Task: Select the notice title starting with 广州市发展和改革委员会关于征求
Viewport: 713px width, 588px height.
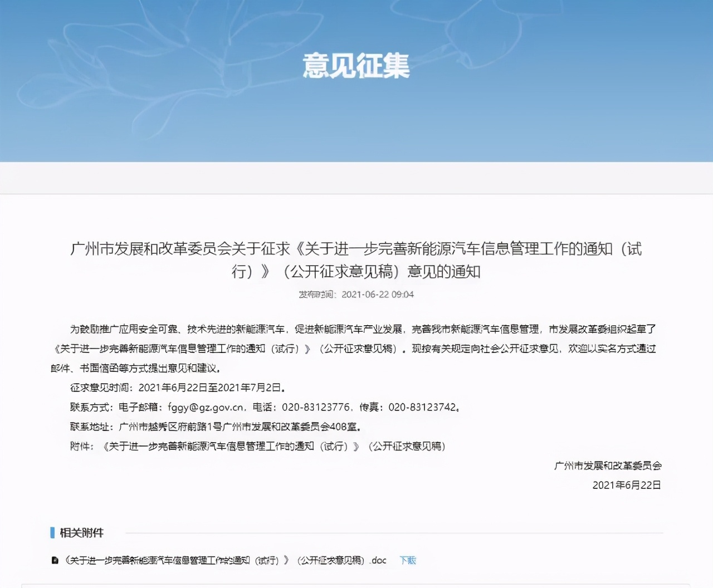Action: point(356,260)
